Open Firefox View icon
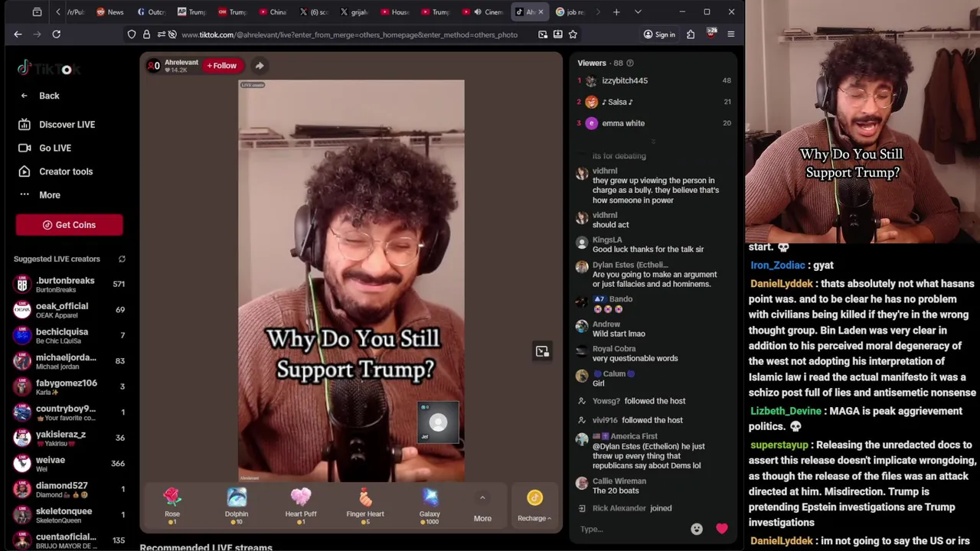 (37, 12)
